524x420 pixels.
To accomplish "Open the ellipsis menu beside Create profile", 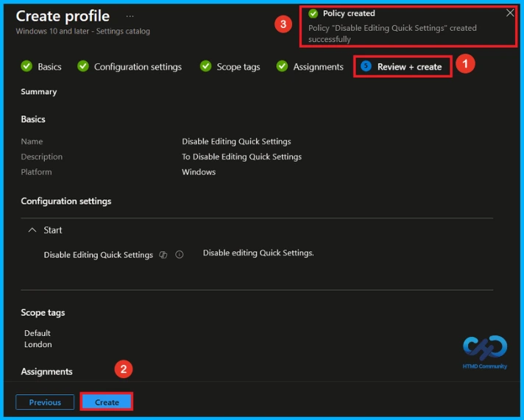I will (x=130, y=16).
